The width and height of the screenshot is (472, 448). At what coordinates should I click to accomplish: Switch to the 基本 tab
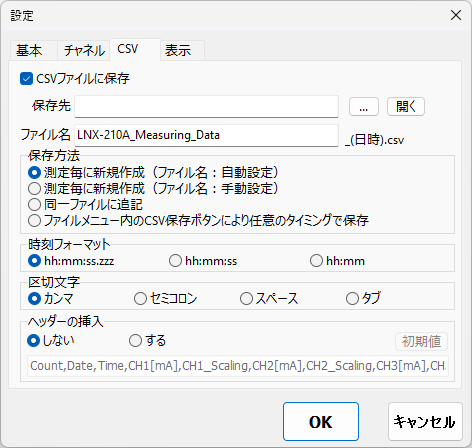pos(33,51)
